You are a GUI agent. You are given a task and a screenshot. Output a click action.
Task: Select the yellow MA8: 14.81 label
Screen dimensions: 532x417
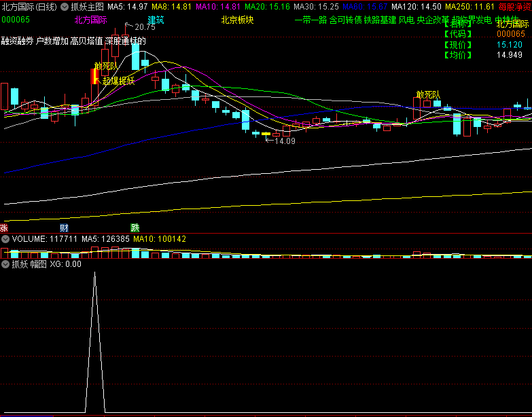tap(171, 6)
